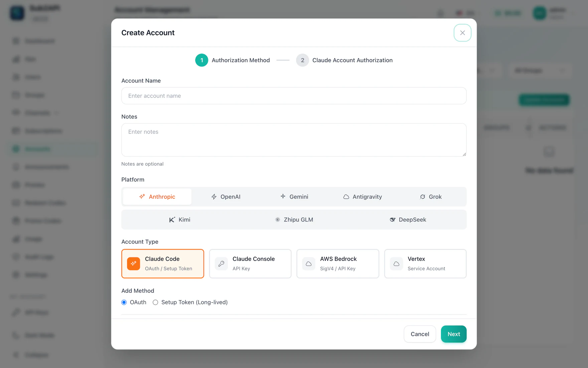
Task: Click step 2 Claude Account Authorization circle
Action: tap(302, 60)
